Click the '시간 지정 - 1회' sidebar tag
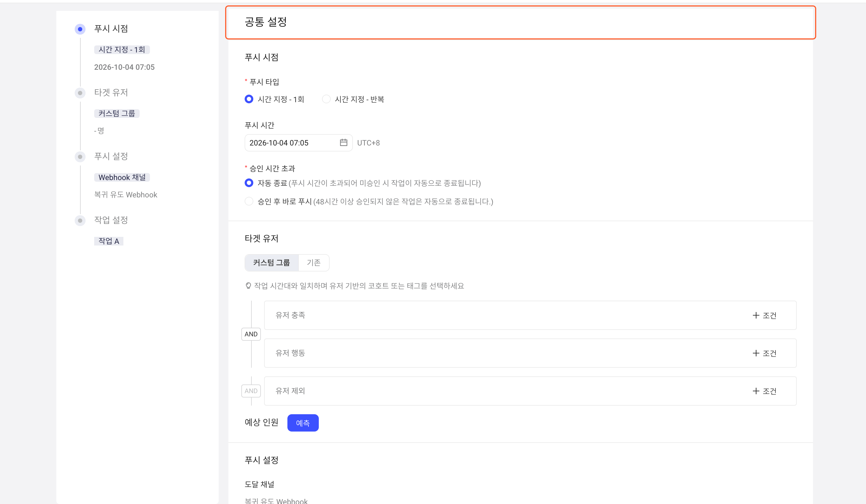 coord(122,50)
